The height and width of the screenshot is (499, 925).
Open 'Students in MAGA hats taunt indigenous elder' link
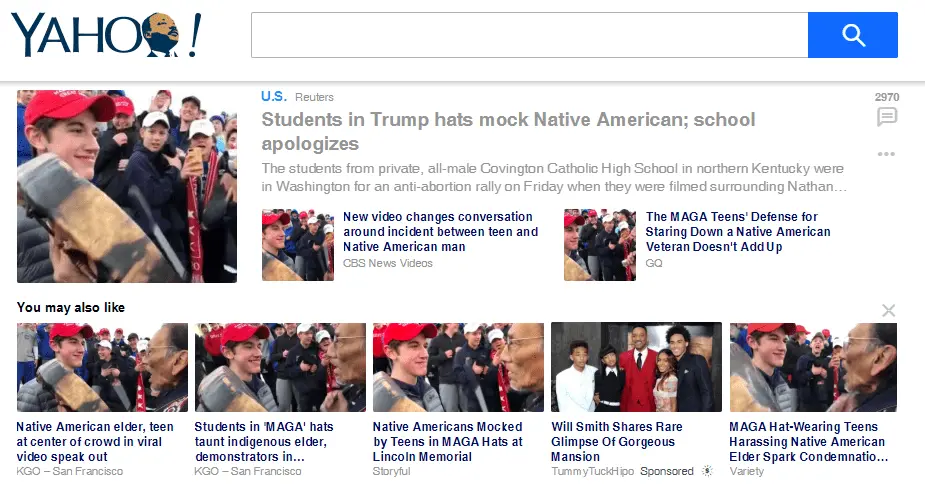pos(264,441)
